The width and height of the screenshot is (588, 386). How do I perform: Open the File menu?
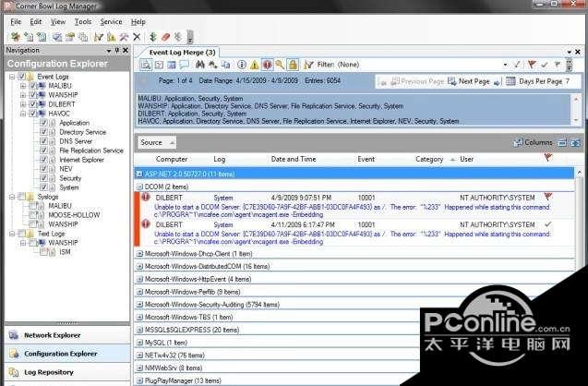click(16, 22)
